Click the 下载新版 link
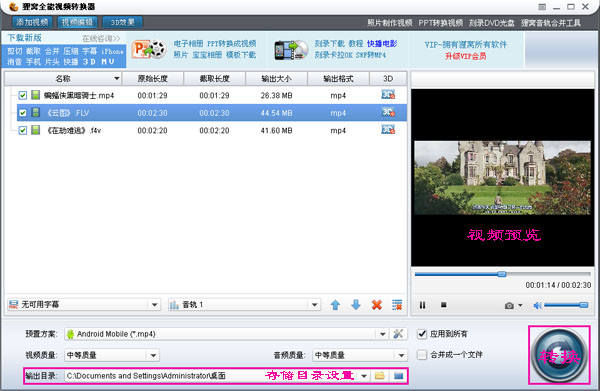The width and height of the screenshot is (600, 391). pyautogui.click(x=24, y=38)
